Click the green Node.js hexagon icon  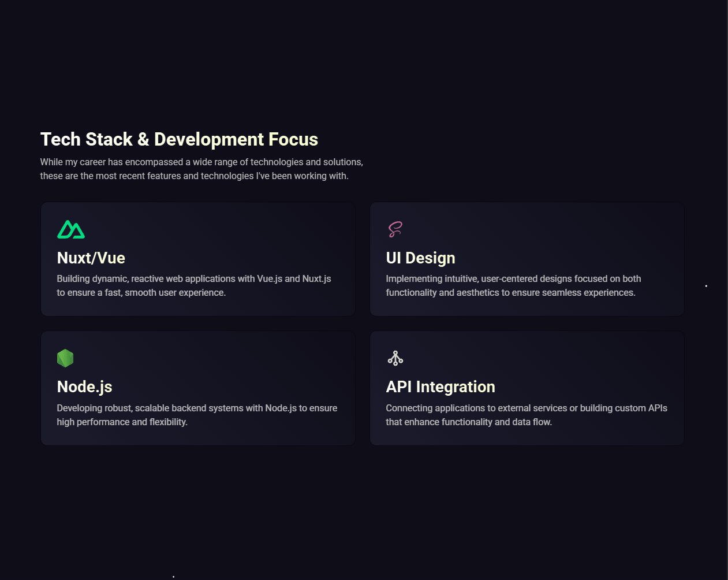(x=65, y=358)
